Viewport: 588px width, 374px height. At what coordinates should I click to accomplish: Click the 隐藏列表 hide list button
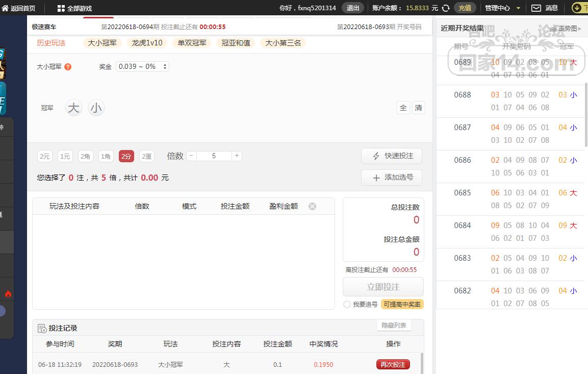tap(394, 325)
